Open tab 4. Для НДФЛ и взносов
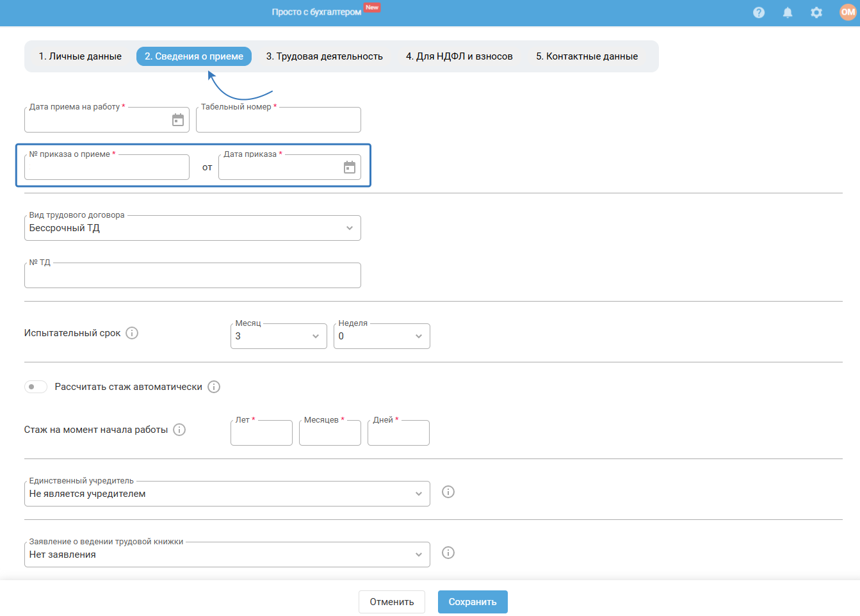The width and height of the screenshot is (860, 616). [459, 56]
